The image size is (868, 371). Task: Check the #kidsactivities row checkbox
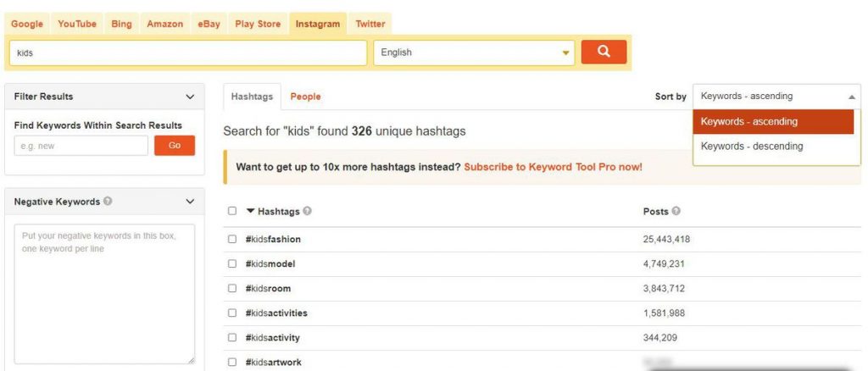[232, 313]
